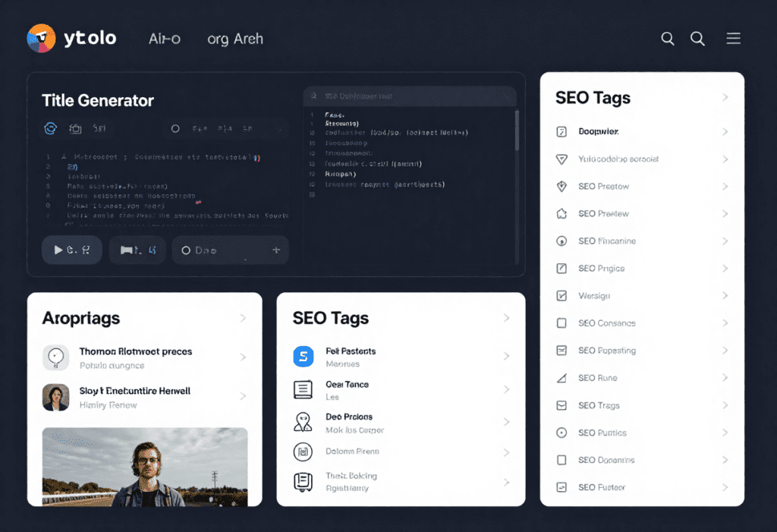Click the plus sign in the Dne button
This screenshot has height=532, width=777.
coord(275,250)
